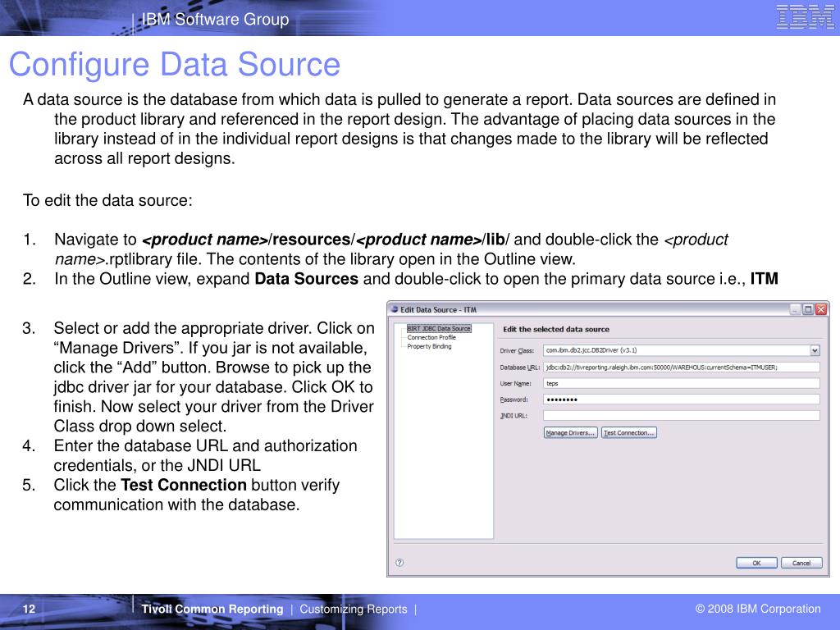Click the 'Edit Data Source - ITM' title text
The image size is (840, 630).
coord(438,309)
